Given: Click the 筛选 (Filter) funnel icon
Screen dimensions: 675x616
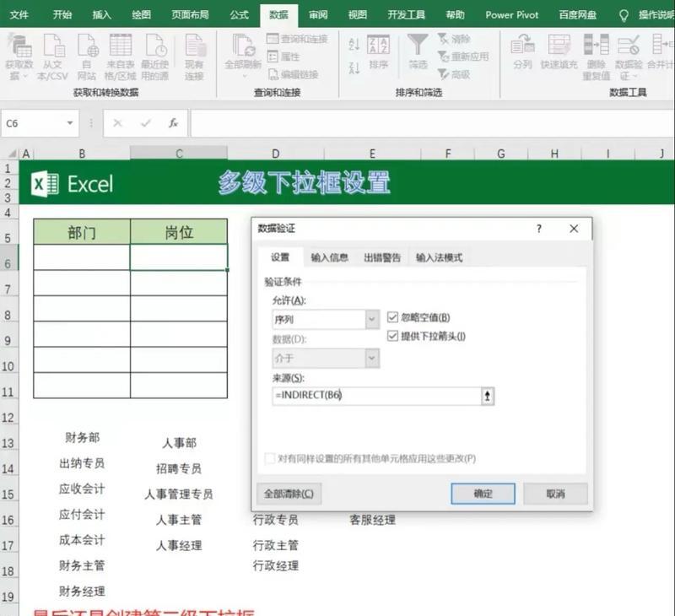Looking at the screenshot, I should coord(418,45).
